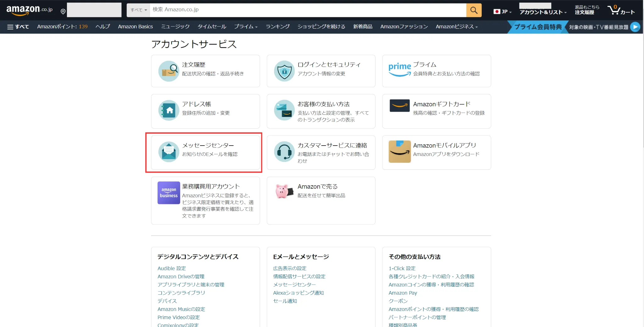Open カスタマーサービスに連絡 card title

coord(332,146)
